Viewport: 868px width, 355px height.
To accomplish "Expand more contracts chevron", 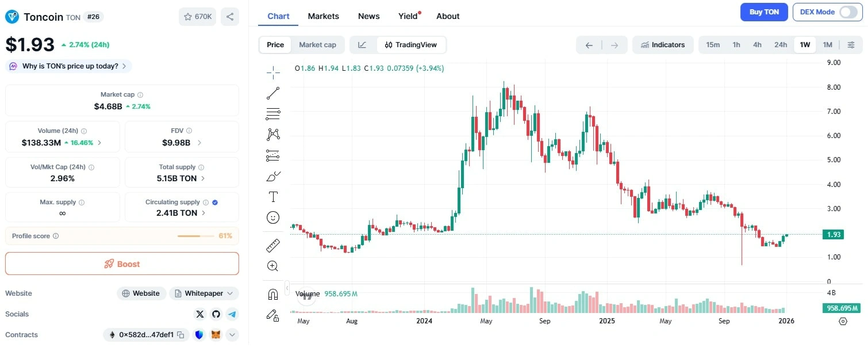I will tap(232, 335).
